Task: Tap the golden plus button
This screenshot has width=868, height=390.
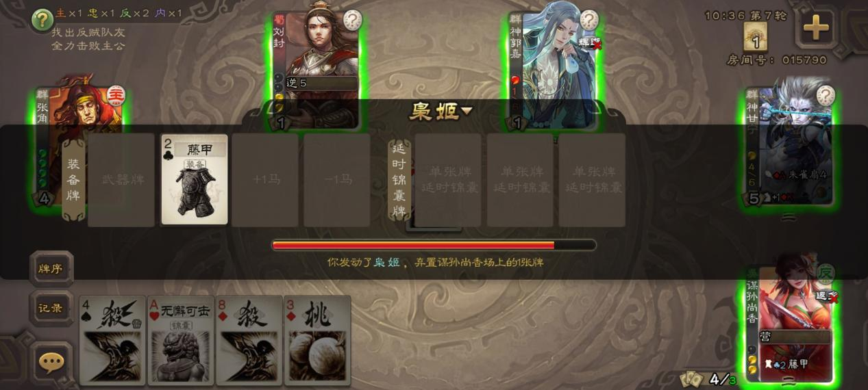Action: (815, 28)
